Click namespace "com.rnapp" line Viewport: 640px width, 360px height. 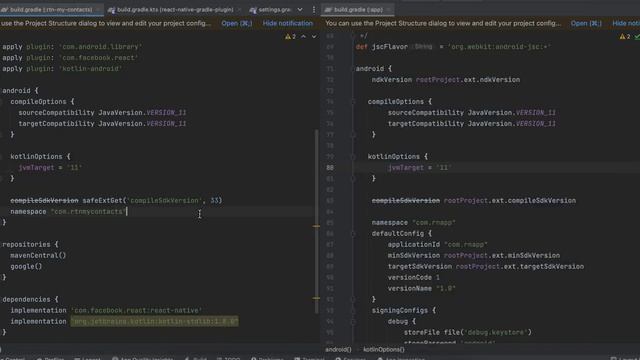pos(413,223)
